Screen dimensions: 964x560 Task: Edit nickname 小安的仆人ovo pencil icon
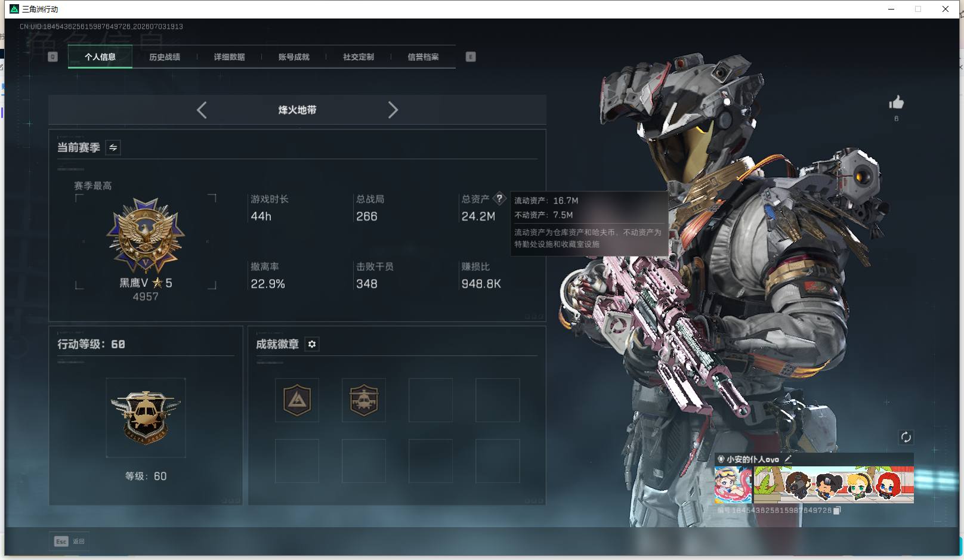point(788,459)
